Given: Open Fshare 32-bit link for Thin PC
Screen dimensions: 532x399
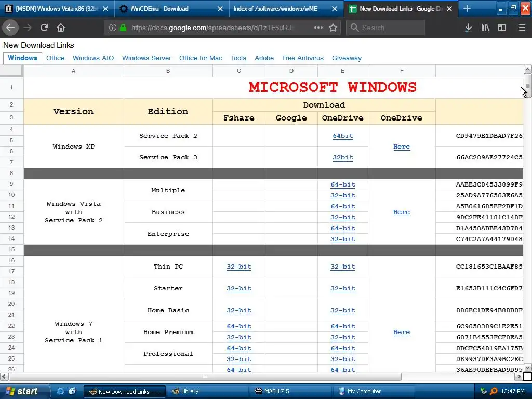Looking at the screenshot, I should tap(239, 267).
